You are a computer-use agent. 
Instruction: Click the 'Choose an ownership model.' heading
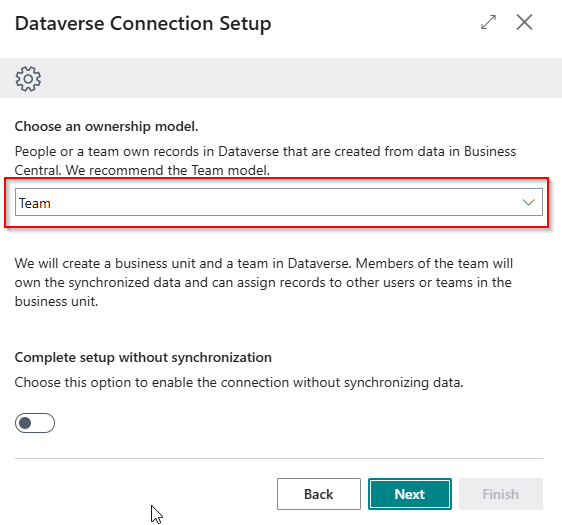tap(106, 127)
